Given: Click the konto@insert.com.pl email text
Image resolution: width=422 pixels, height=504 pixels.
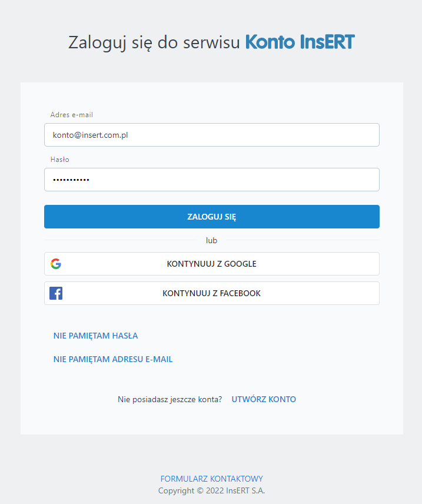Looking at the screenshot, I should [x=91, y=135].
